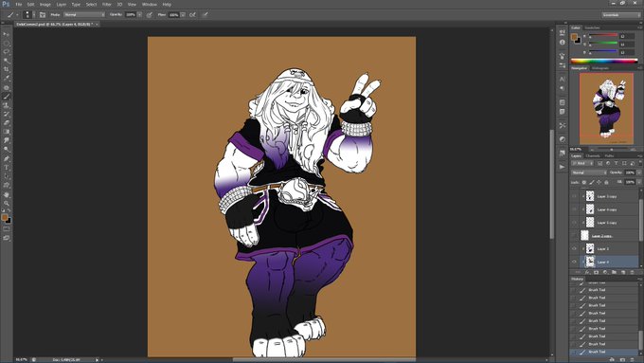644x363 pixels.
Task: Select the Brush tool in the toolbox
Action: point(7,97)
